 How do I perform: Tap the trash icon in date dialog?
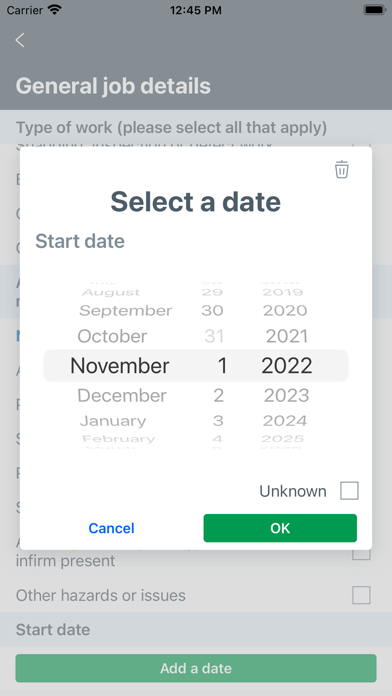tap(341, 169)
